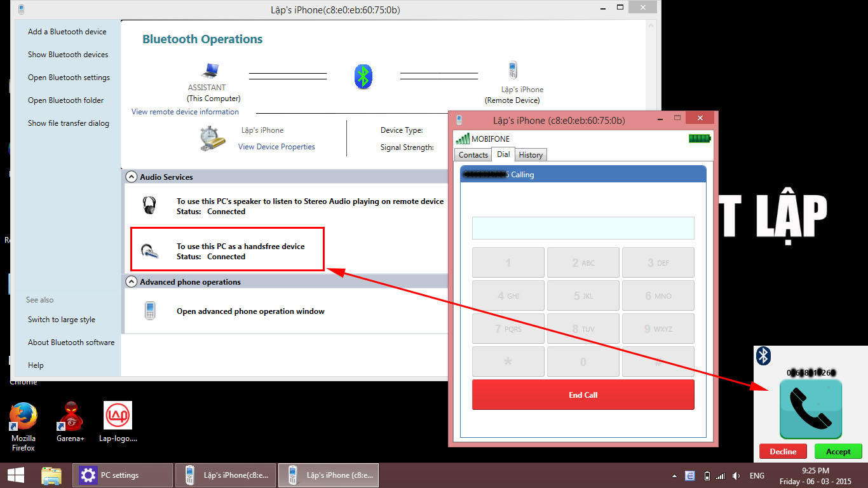
Task: Click Show Bluetooth devices
Action: 68,55
